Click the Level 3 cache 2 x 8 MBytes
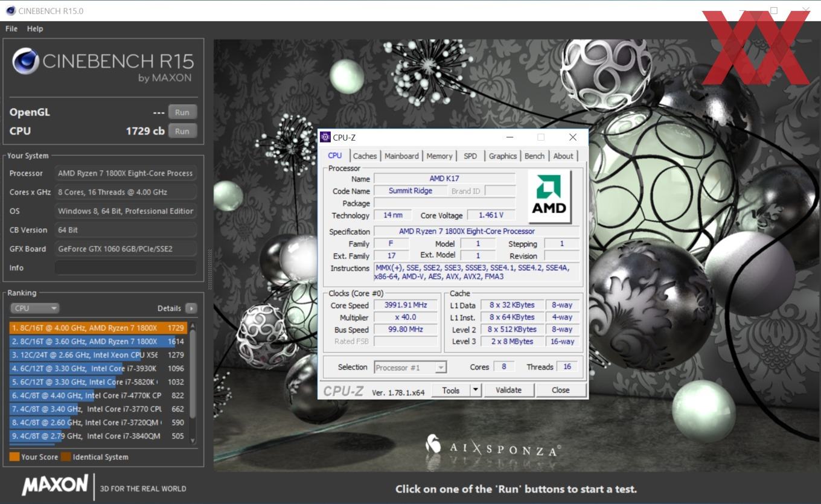The image size is (821, 504). pos(512,341)
